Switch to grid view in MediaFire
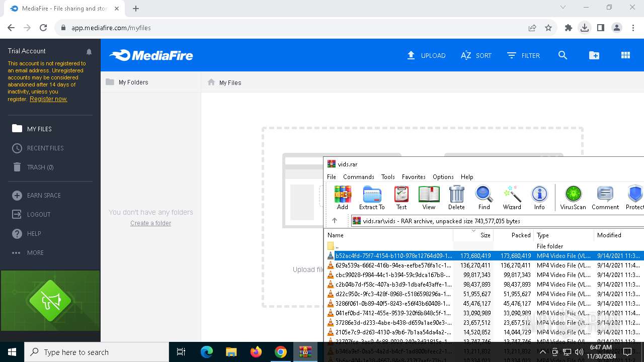The image size is (644, 362). click(625, 55)
